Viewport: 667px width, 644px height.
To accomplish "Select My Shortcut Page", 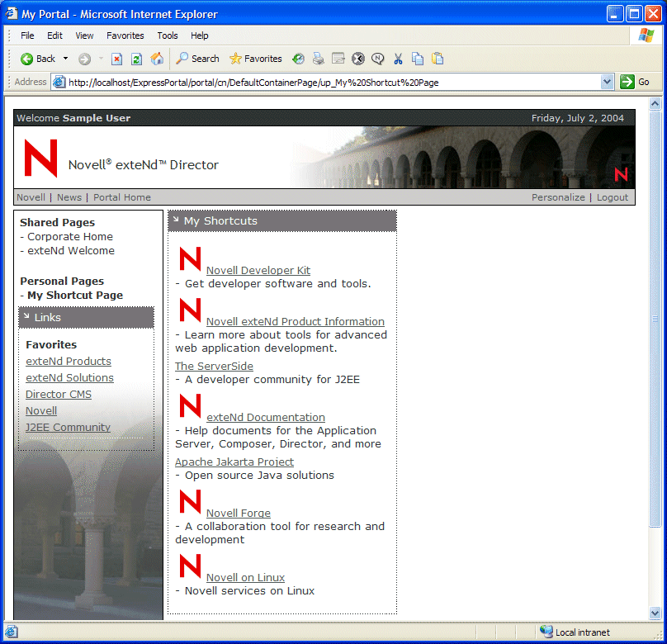I will pos(75,296).
